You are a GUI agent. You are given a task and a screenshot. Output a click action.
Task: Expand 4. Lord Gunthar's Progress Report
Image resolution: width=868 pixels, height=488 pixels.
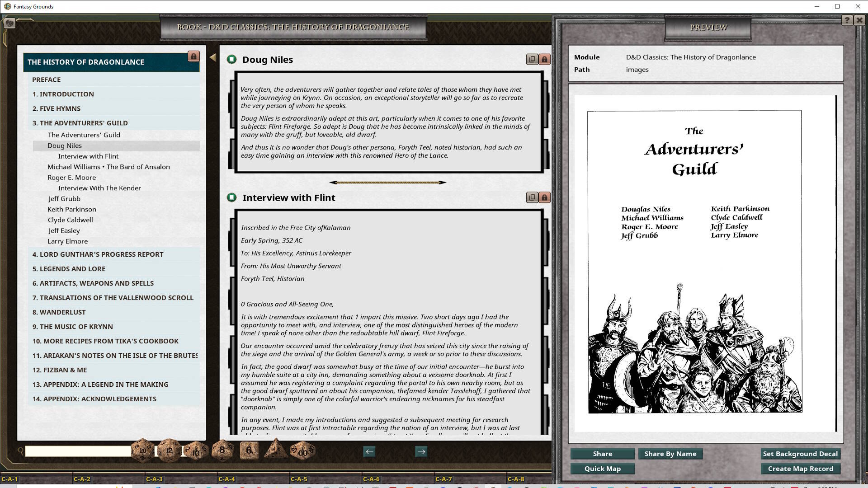click(113, 254)
